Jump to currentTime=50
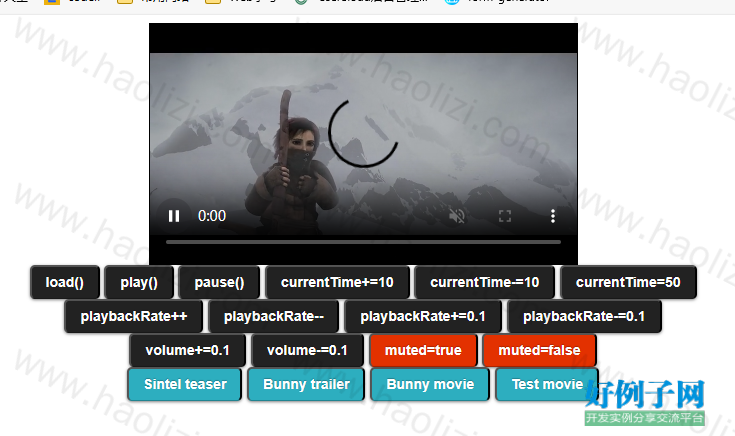 pos(628,282)
